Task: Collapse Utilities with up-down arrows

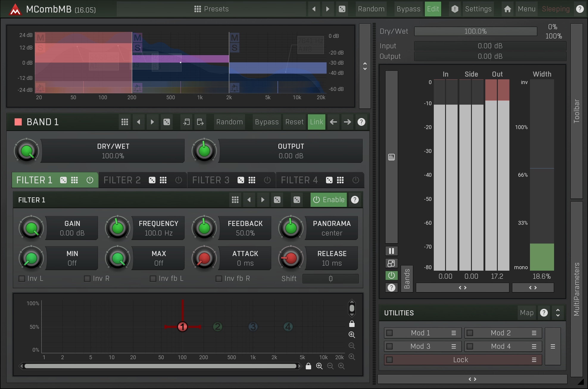Action: click(558, 313)
